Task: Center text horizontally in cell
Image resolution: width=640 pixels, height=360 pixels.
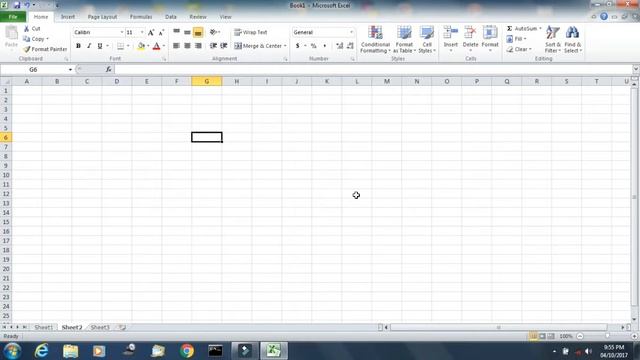Action: tap(187, 46)
